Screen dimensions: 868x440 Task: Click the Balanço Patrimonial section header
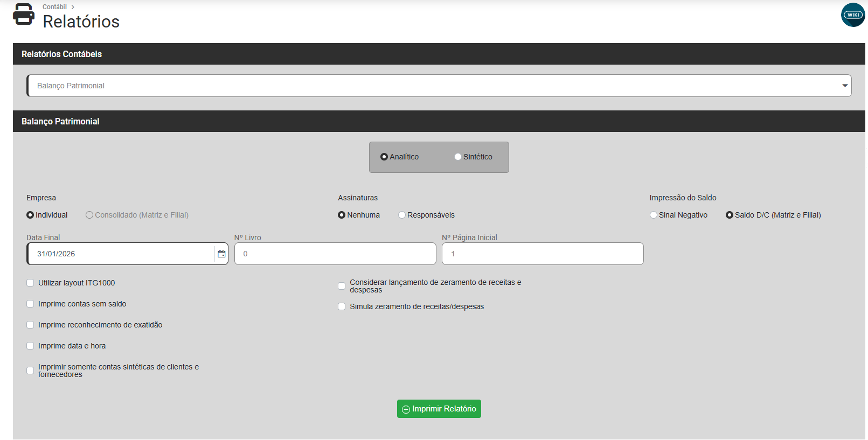pyautogui.click(x=439, y=121)
